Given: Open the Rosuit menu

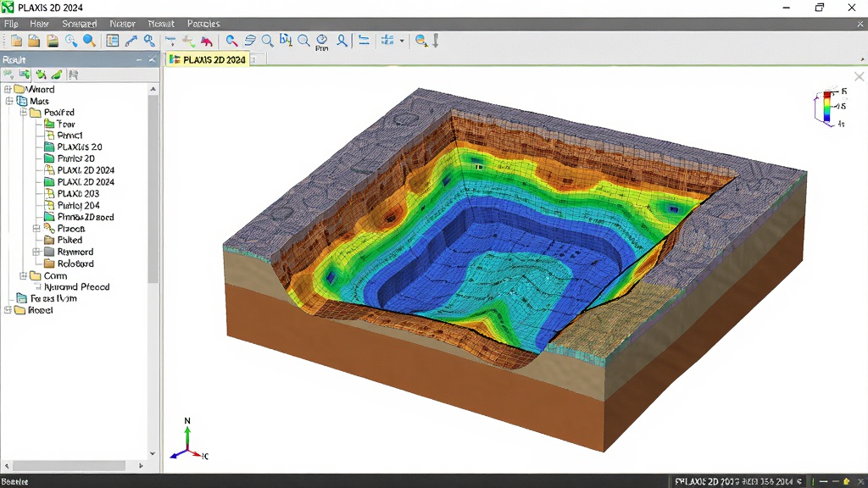Looking at the screenshot, I should click(161, 24).
